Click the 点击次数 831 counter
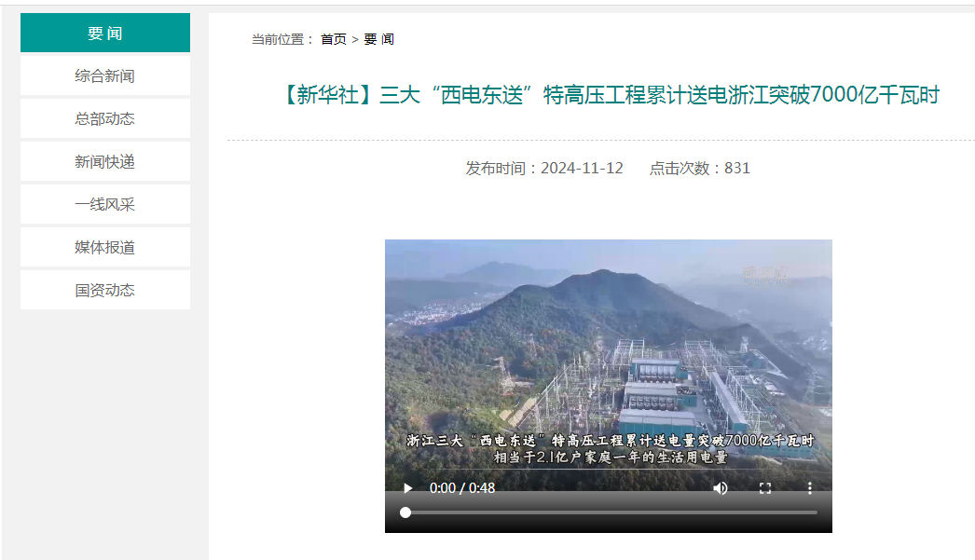975x560 pixels. click(699, 169)
